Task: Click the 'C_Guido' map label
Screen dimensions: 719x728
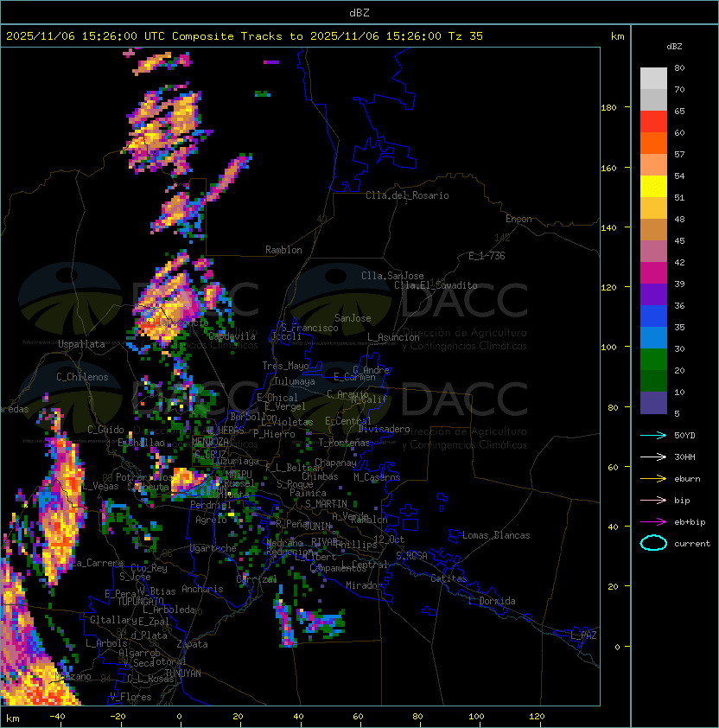Action: tap(105, 430)
